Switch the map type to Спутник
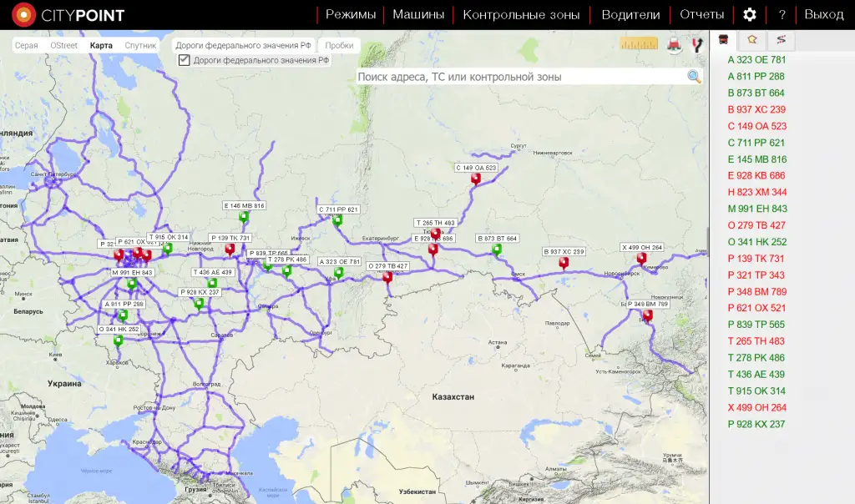855x504 pixels. (140, 45)
